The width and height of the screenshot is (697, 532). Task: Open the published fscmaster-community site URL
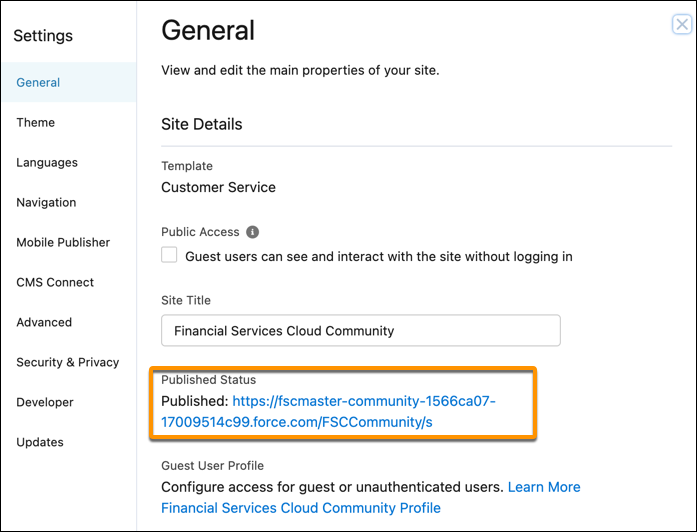click(328, 412)
